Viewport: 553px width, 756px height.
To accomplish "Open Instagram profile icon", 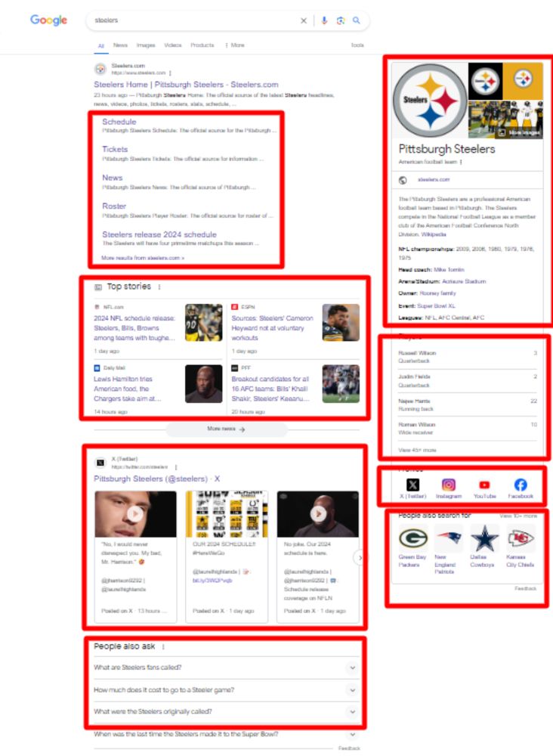I will pyautogui.click(x=449, y=485).
